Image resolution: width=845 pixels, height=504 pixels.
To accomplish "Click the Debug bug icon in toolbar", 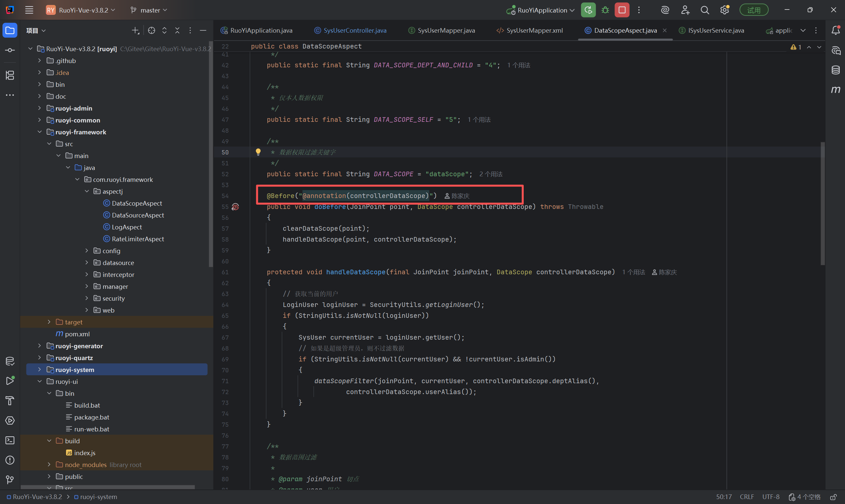I will pos(605,10).
